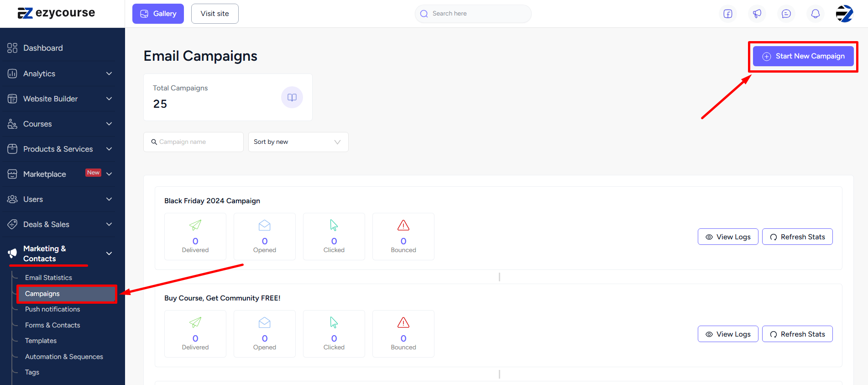Click Buy Course Bounced warning icon
The height and width of the screenshot is (385, 868).
tap(403, 322)
